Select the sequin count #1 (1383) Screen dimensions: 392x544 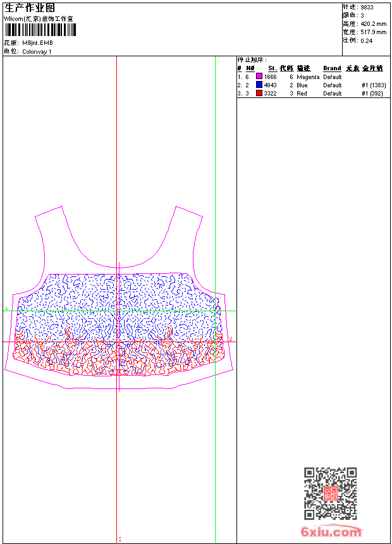pos(374,85)
